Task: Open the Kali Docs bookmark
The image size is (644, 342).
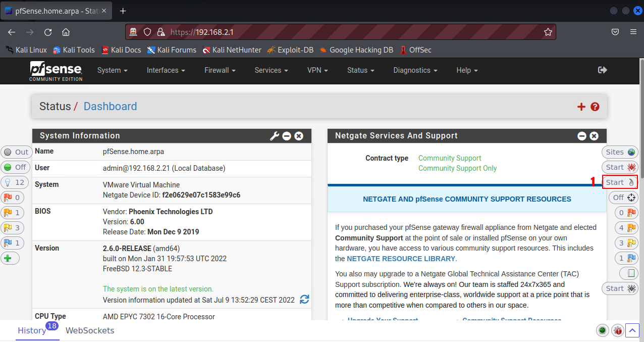Action: pyautogui.click(x=121, y=50)
